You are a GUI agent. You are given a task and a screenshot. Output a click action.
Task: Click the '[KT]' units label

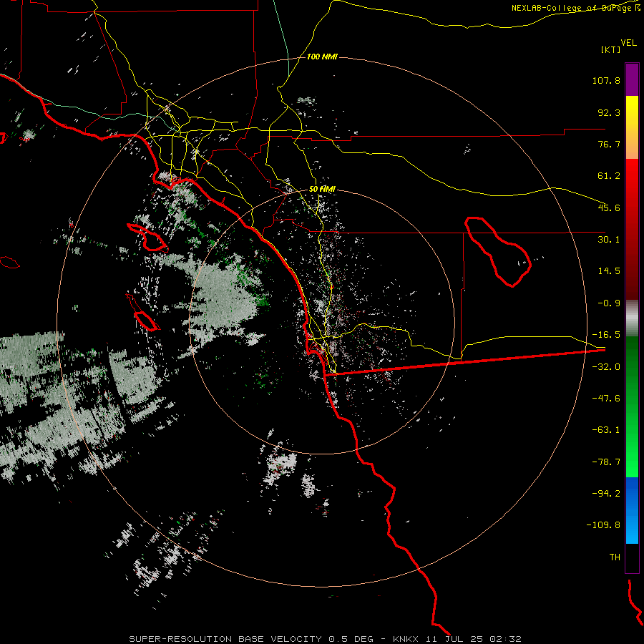click(x=610, y=49)
